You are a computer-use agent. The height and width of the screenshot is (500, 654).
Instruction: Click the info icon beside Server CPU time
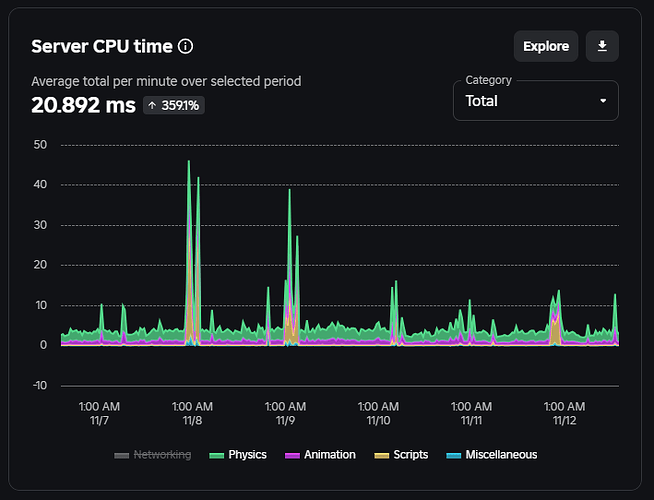186,46
